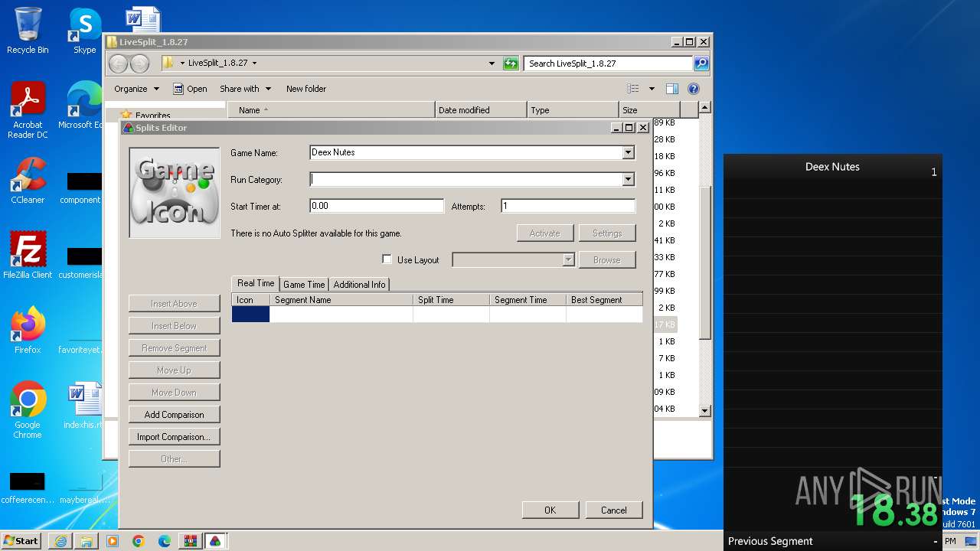Click the Explorer vertical scrollbar down arrow

705,411
